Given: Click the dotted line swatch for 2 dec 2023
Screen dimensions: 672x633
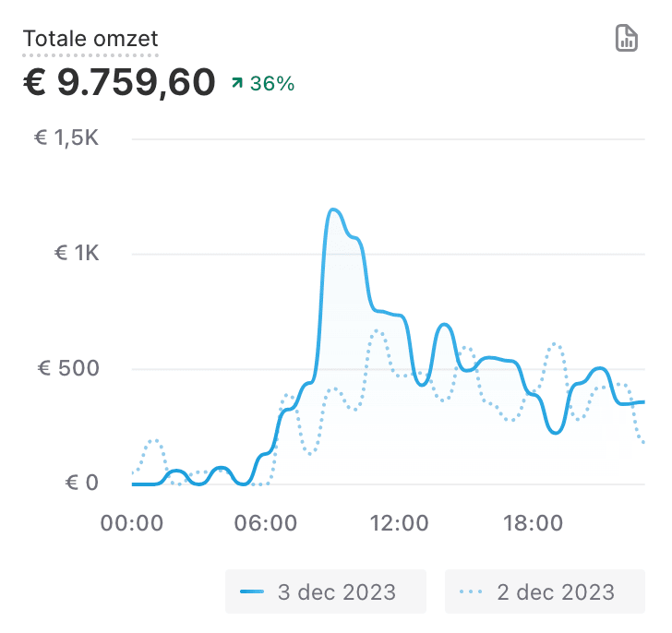Looking at the screenshot, I should click(472, 591).
